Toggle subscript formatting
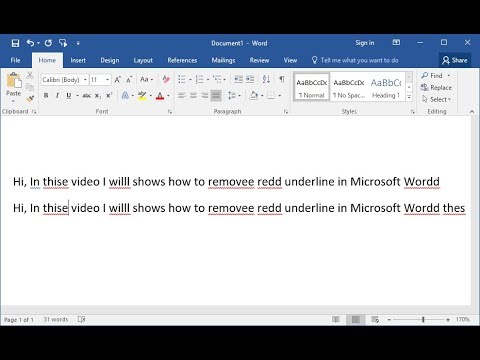 pyautogui.click(x=98, y=96)
